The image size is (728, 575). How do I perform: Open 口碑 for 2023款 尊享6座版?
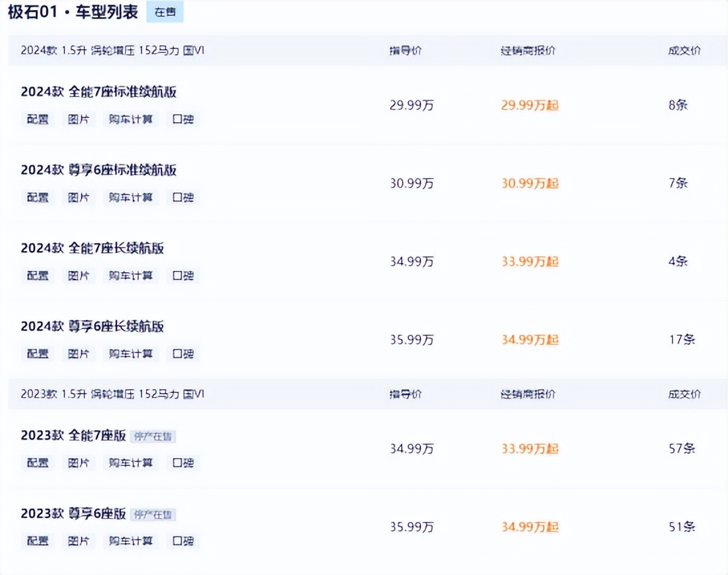(x=183, y=541)
